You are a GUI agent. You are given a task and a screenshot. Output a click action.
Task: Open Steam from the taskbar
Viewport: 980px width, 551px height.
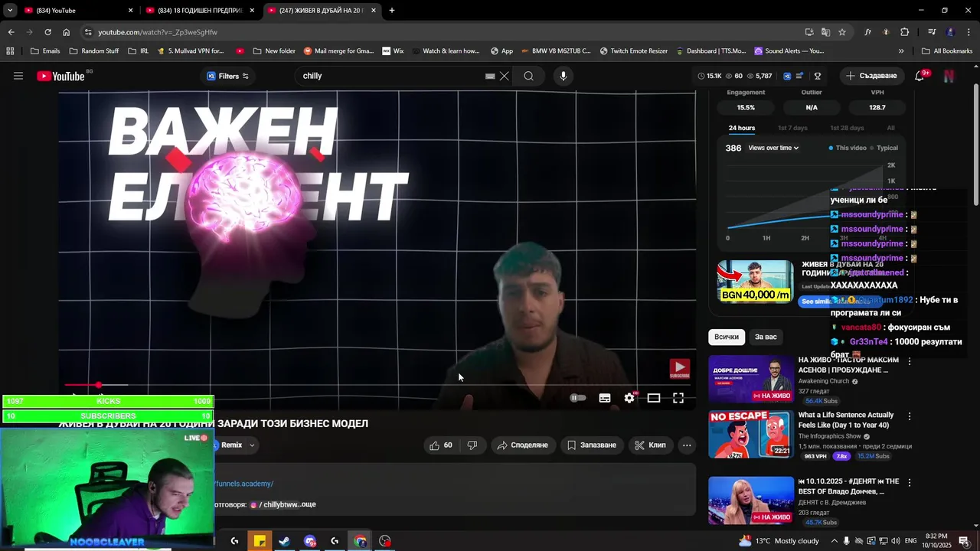pos(284,541)
